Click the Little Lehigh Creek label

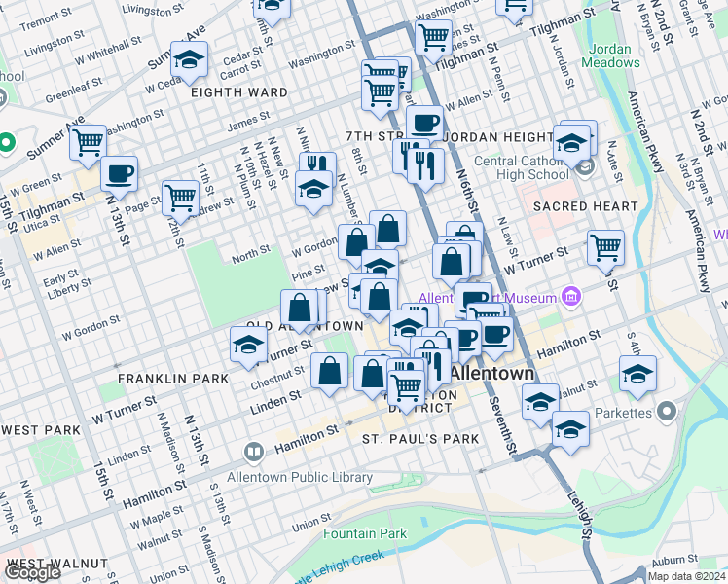point(341,566)
